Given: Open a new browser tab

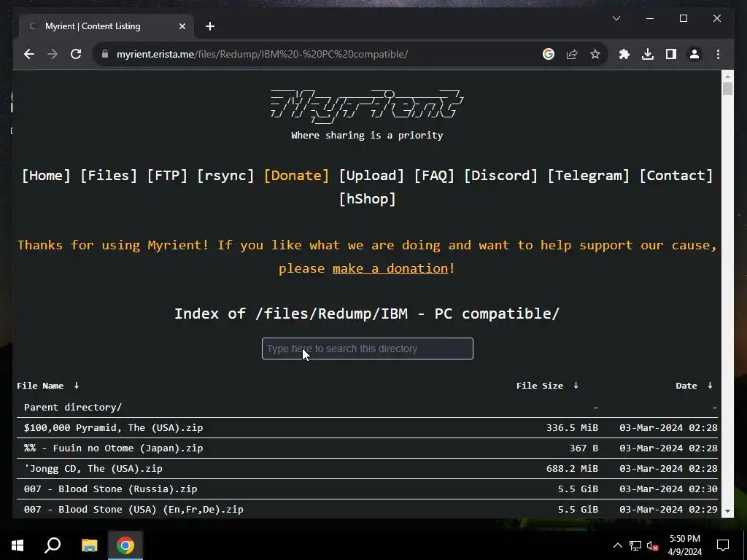Looking at the screenshot, I should click(x=210, y=27).
